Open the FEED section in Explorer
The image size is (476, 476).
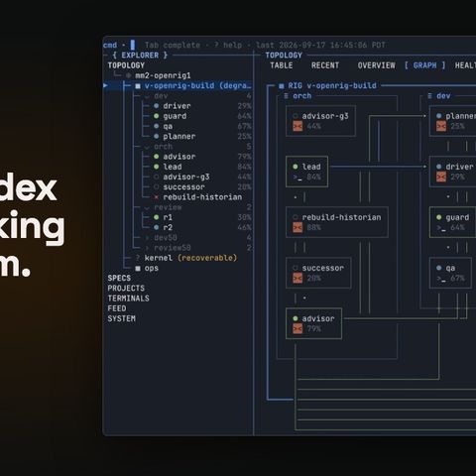117,308
